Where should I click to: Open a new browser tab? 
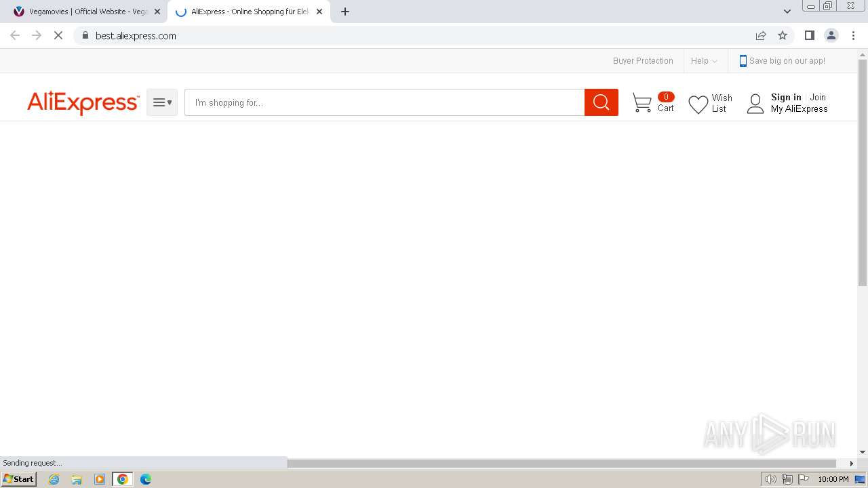pos(345,12)
